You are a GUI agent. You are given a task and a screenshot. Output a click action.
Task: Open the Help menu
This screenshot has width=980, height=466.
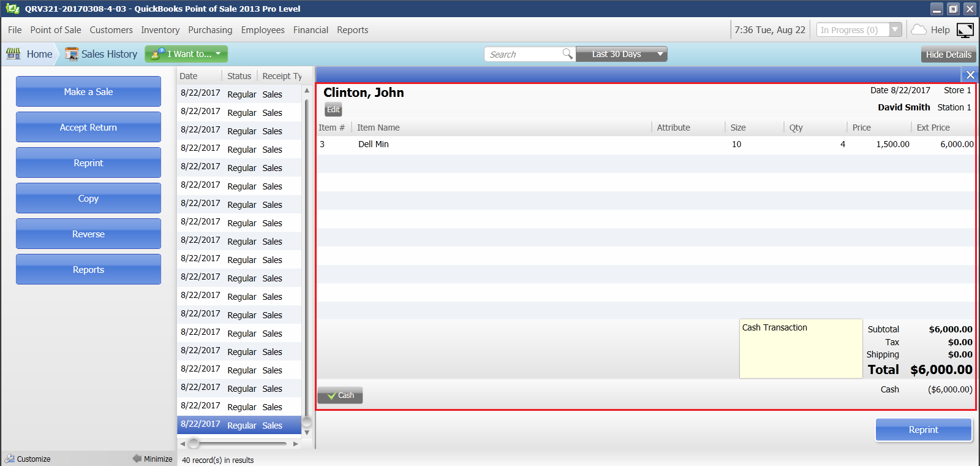[x=940, y=30]
